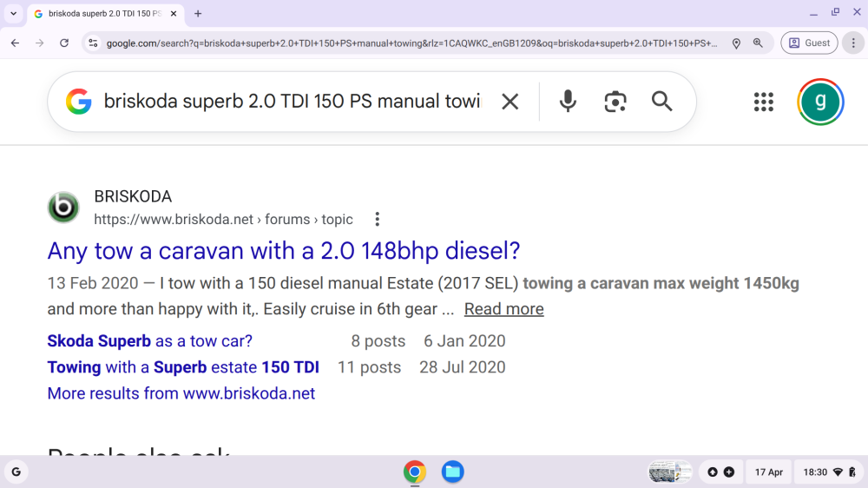868x488 pixels.
Task: Open the Files app from shelf
Action: tap(452, 472)
